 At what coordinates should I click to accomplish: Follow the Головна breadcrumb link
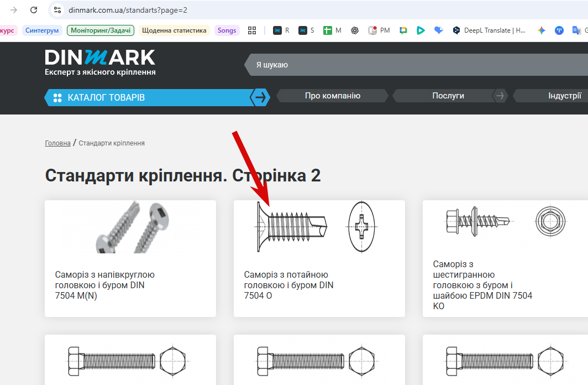click(57, 143)
